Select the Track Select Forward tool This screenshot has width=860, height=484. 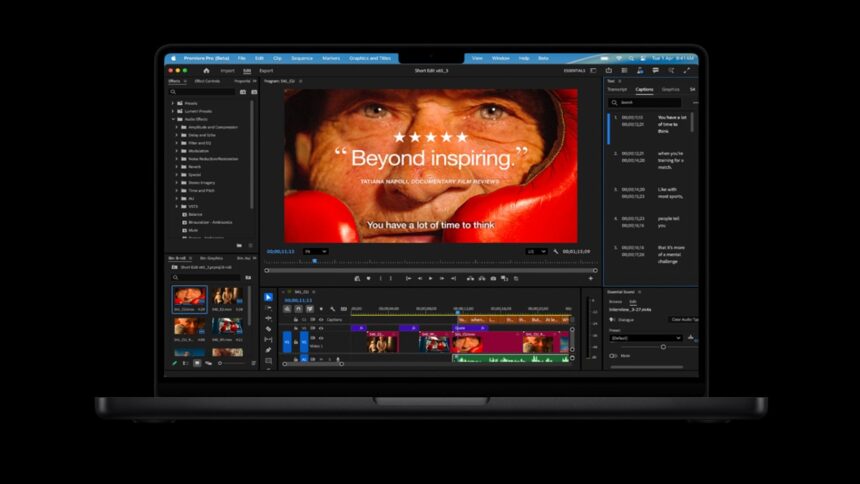268,308
